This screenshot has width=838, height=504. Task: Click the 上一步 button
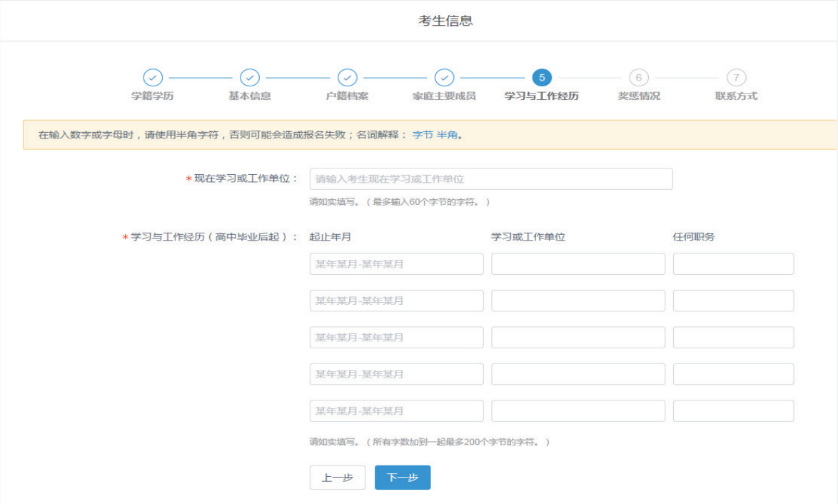[x=338, y=478]
